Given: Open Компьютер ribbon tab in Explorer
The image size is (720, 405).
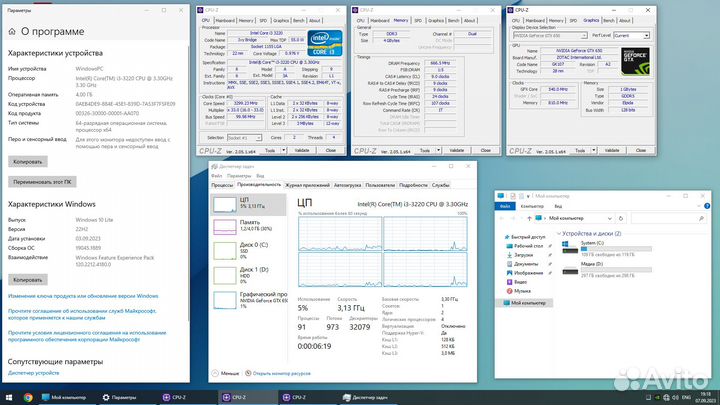Looking at the screenshot, I should pyautogui.click(x=532, y=206).
